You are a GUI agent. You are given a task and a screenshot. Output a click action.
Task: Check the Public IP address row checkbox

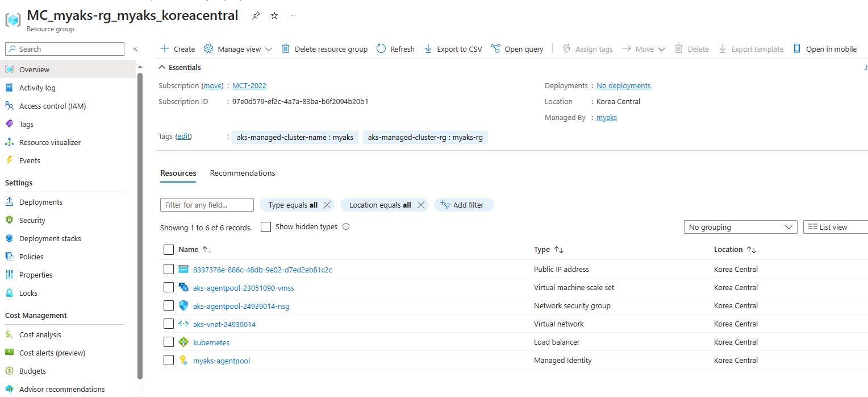coord(169,269)
